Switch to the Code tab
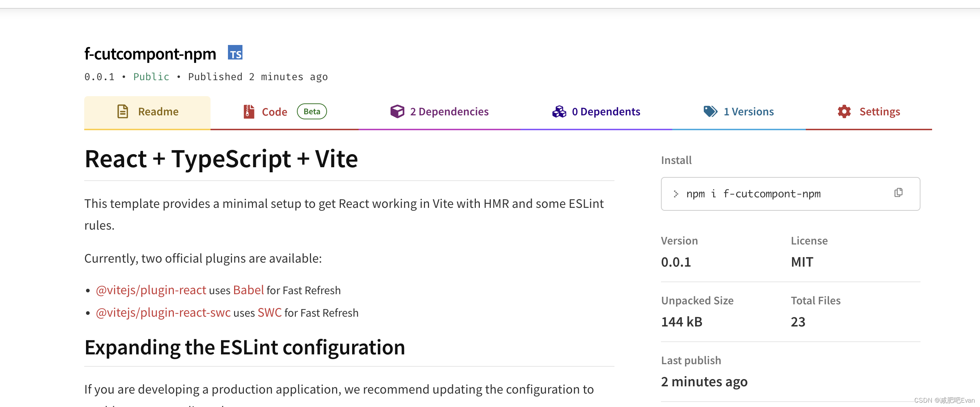The width and height of the screenshot is (980, 407). click(285, 112)
